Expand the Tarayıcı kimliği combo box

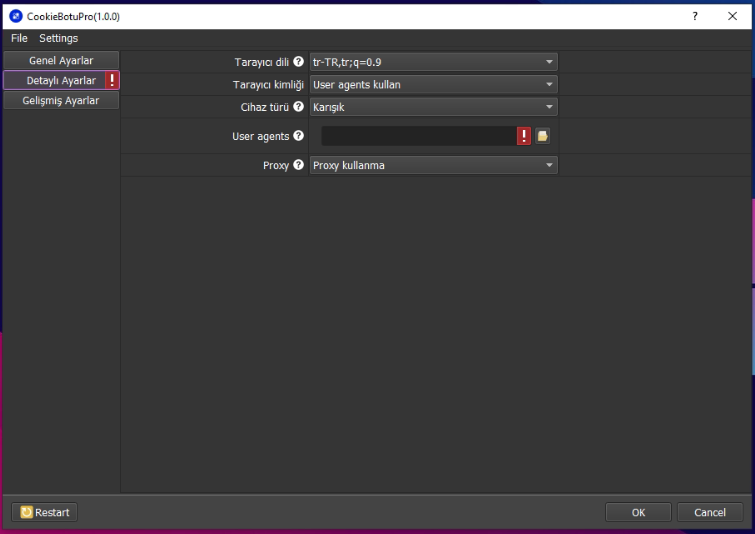[433, 85]
